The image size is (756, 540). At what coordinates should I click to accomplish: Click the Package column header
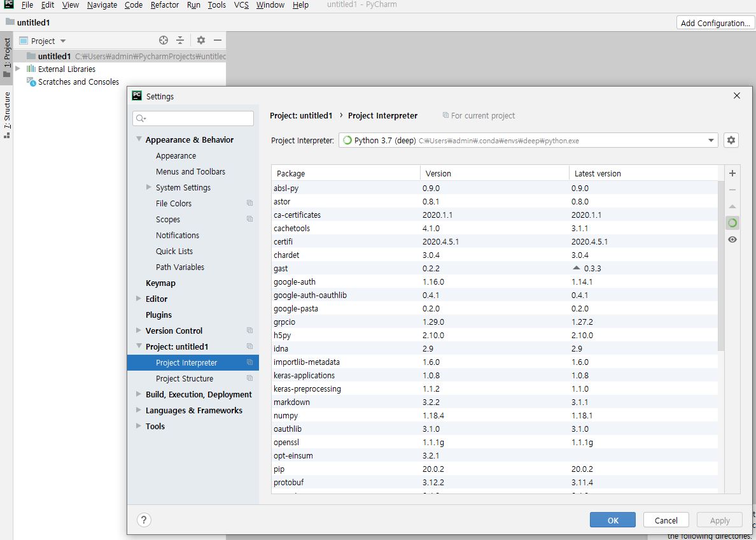coord(346,174)
